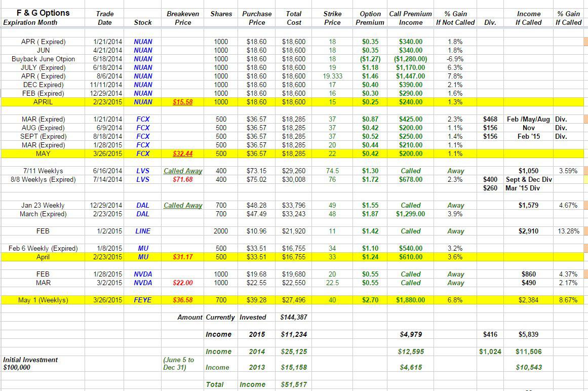
Task: Open the underlined $32.44 breakeven link
Action: pyautogui.click(x=183, y=153)
